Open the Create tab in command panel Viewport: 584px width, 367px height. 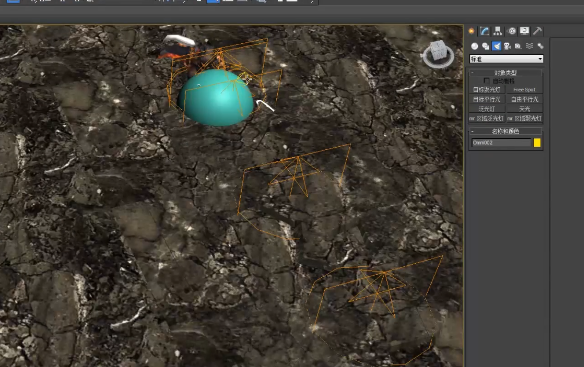[x=472, y=31]
